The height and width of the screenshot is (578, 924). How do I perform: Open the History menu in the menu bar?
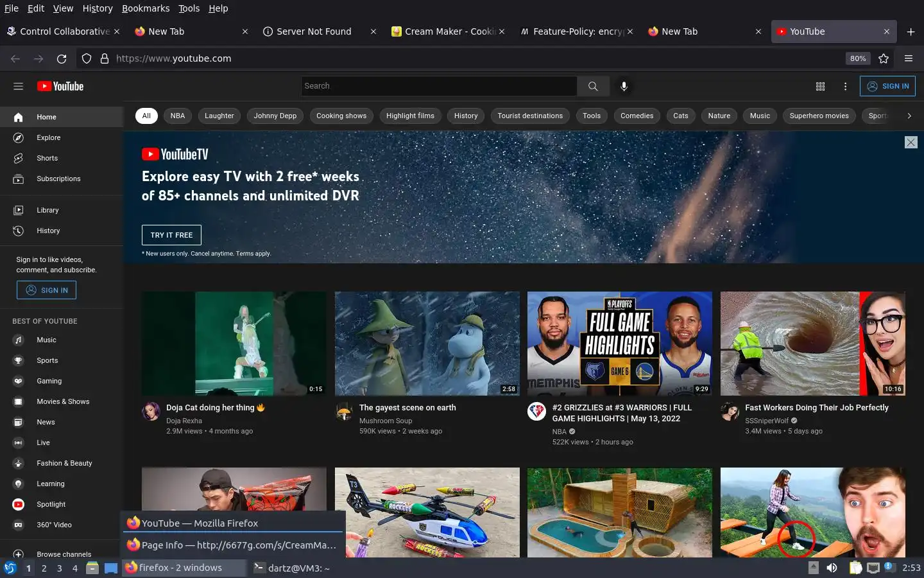[98, 8]
